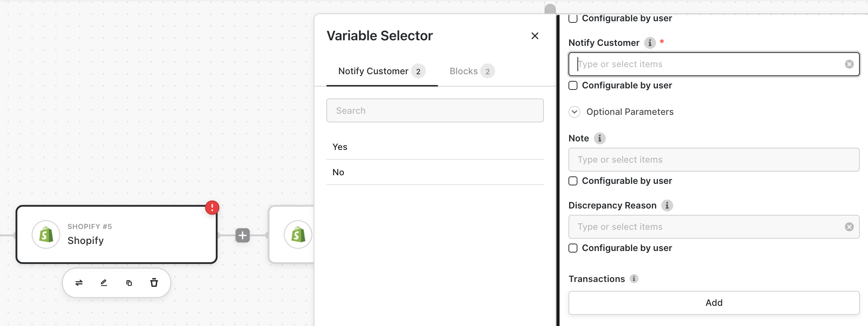868x326 pixels.
Task: Click the Add button under Transactions
Action: point(714,303)
